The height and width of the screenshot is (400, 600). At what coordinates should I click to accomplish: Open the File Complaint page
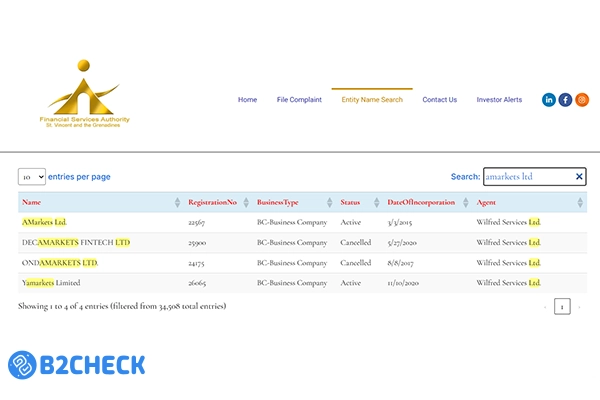tap(299, 100)
